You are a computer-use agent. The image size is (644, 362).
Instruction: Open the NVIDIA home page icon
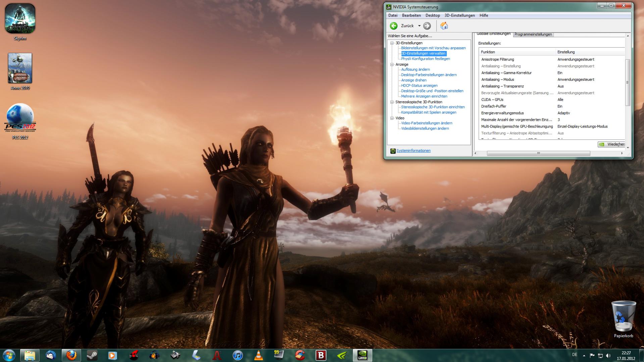444,26
